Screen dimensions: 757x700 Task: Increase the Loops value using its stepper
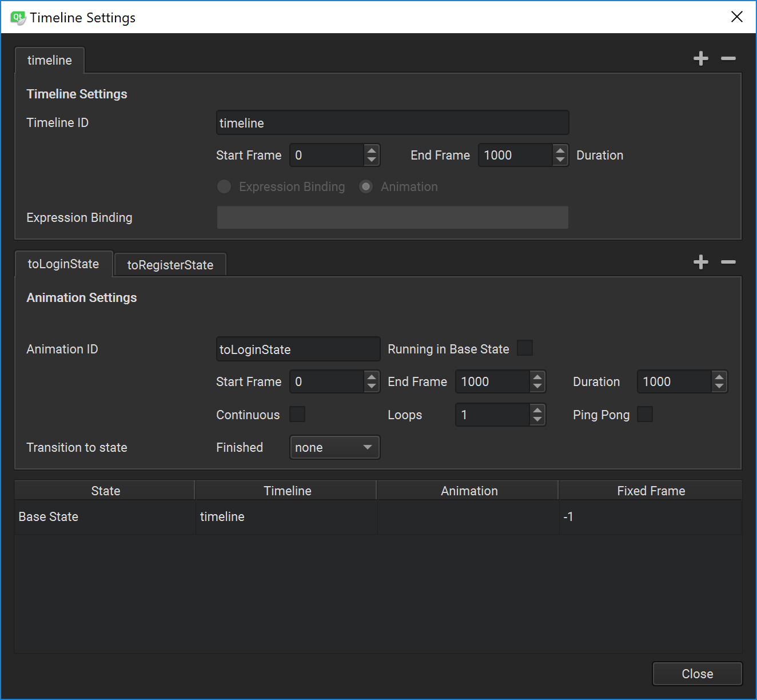(537, 411)
